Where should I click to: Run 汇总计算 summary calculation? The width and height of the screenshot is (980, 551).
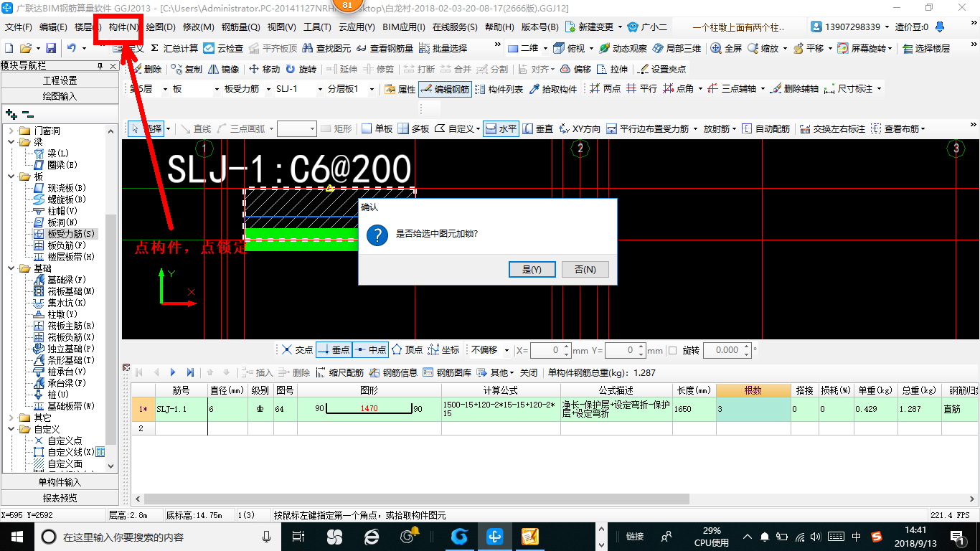[x=174, y=48]
